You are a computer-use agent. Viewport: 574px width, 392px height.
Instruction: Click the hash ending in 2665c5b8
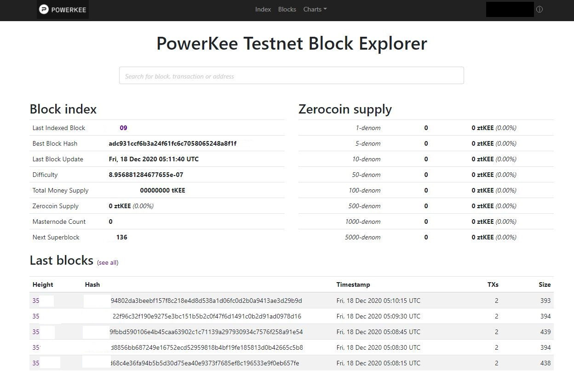207,347
